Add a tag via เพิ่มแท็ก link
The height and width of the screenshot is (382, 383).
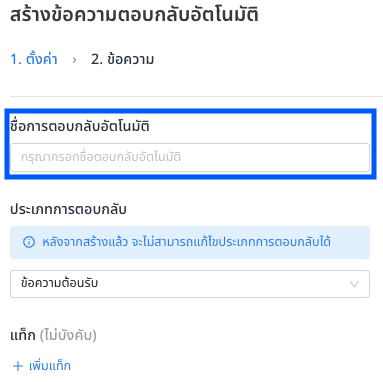50,366
